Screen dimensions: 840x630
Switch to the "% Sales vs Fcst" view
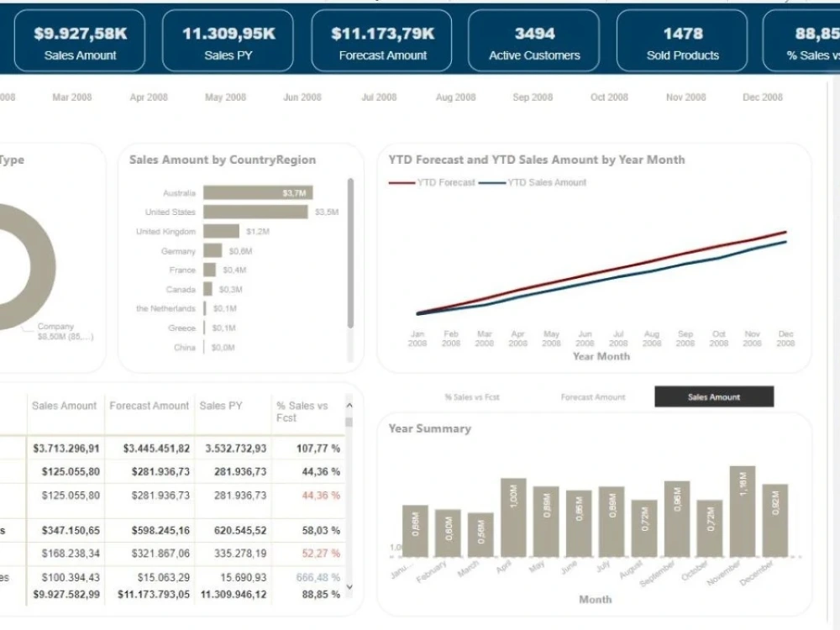[472, 396]
